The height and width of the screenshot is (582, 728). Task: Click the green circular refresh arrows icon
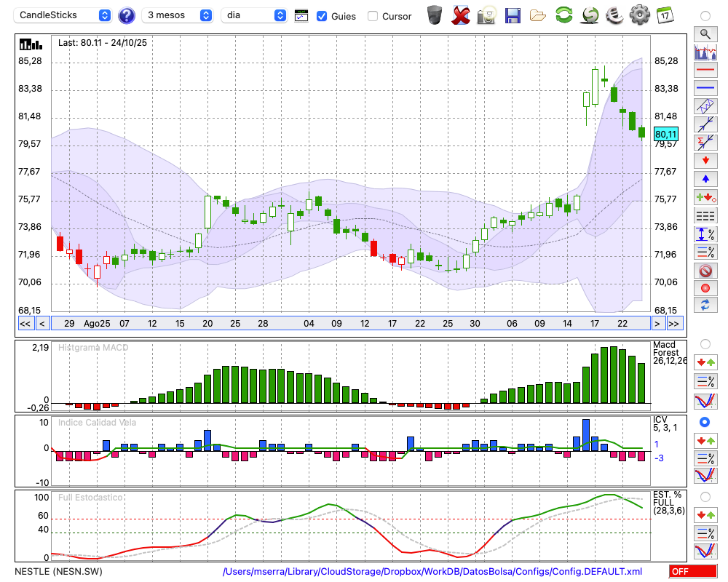tap(563, 15)
